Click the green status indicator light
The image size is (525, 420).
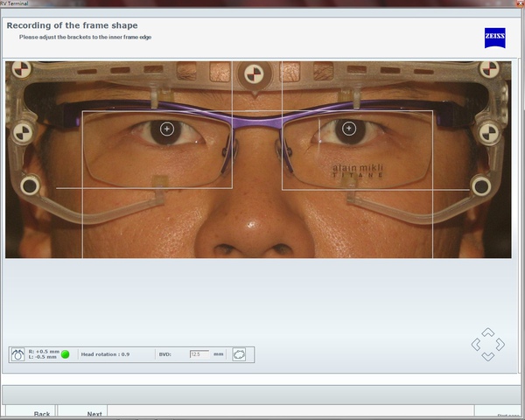[66, 354]
